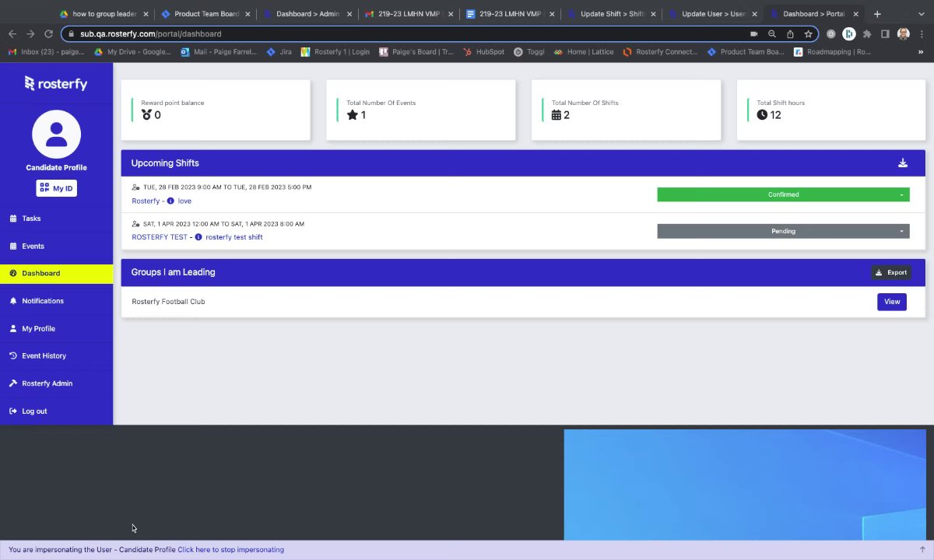Open the Chrome three-dot menu
The width and height of the screenshot is (934, 560).
(x=921, y=34)
